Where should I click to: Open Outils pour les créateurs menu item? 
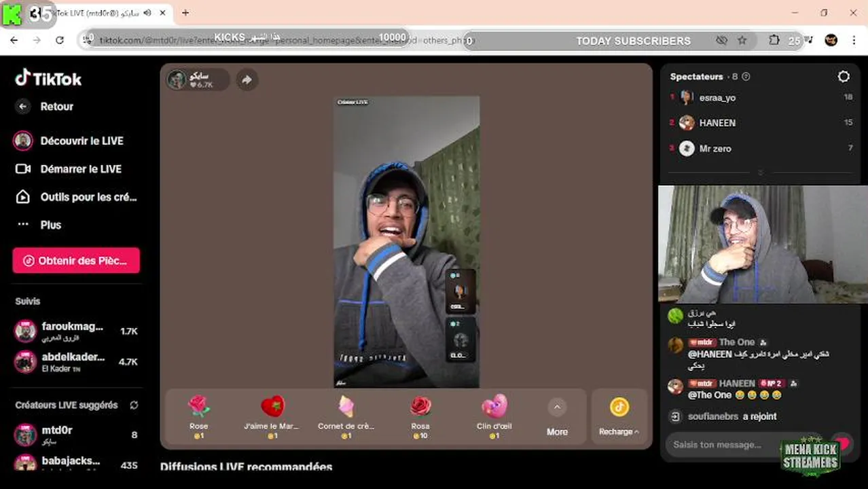pyautogui.click(x=76, y=197)
